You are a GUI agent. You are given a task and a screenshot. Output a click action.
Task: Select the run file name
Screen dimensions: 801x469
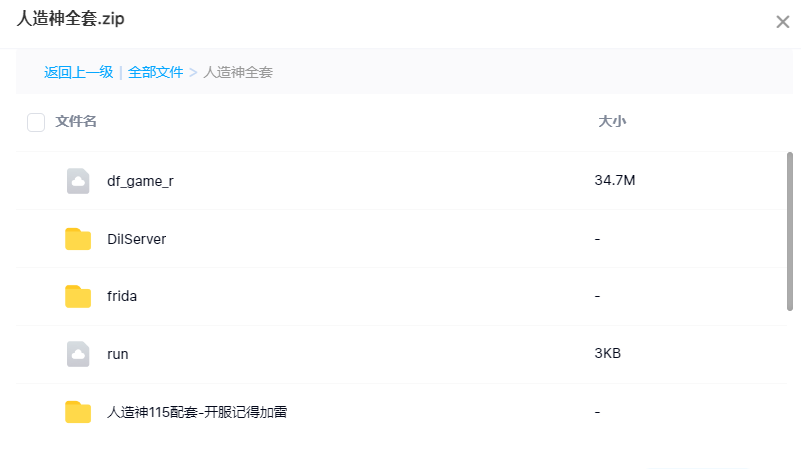[x=117, y=354]
